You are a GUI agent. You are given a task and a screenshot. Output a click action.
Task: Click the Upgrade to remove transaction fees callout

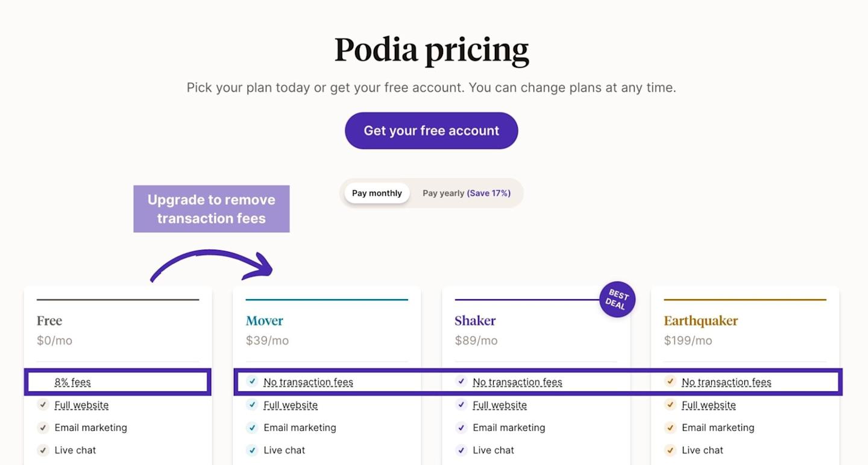click(211, 209)
